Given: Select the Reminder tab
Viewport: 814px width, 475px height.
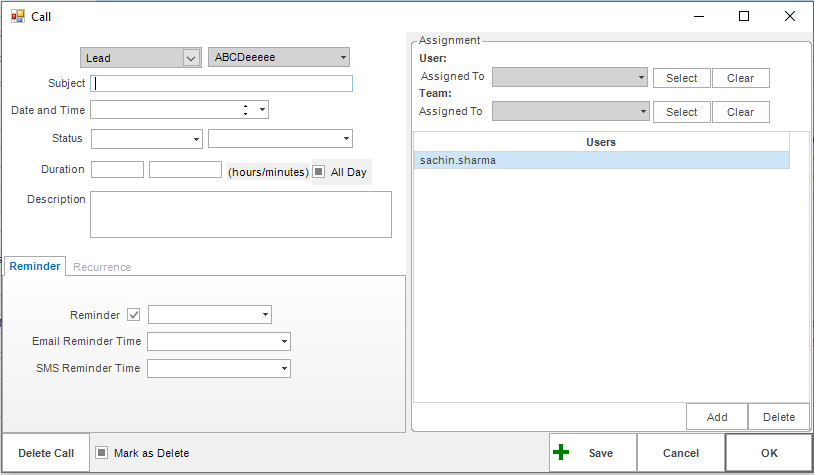Looking at the screenshot, I should tap(35, 266).
